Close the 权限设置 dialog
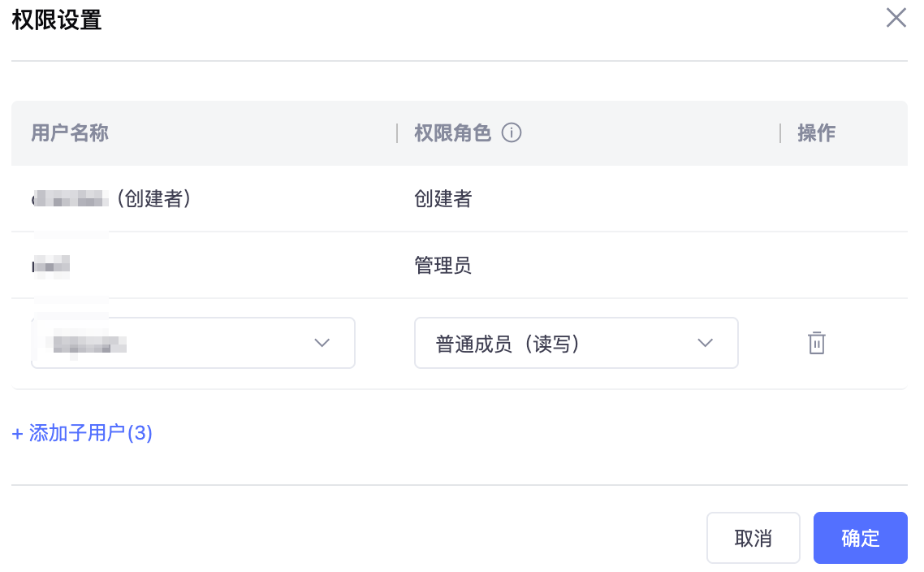Image resolution: width=924 pixels, height=572 pixels. click(x=896, y=18)
